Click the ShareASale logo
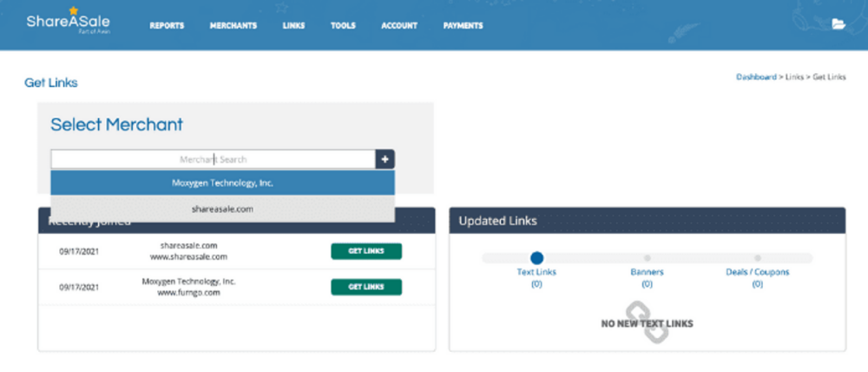 [68, 23]
